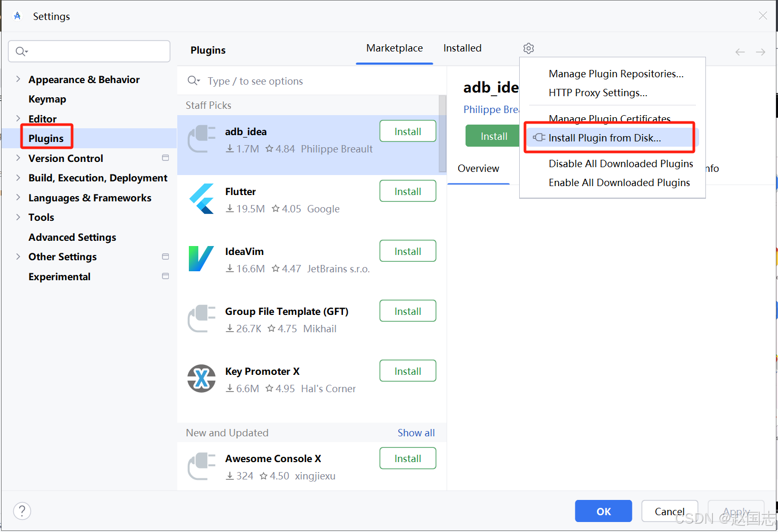Select the Awesome Console X plugin name

tap(273, 458)
